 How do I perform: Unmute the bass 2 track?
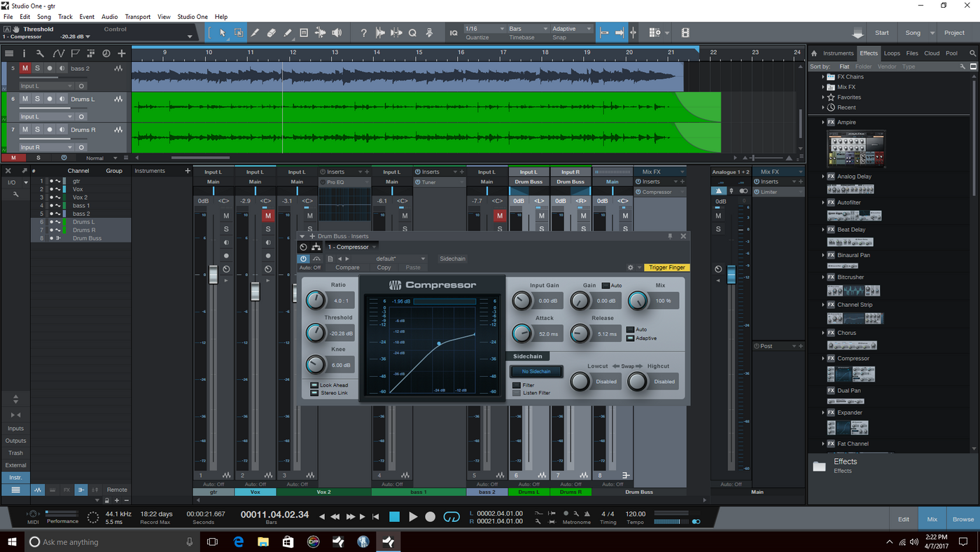tap(25, 69)
